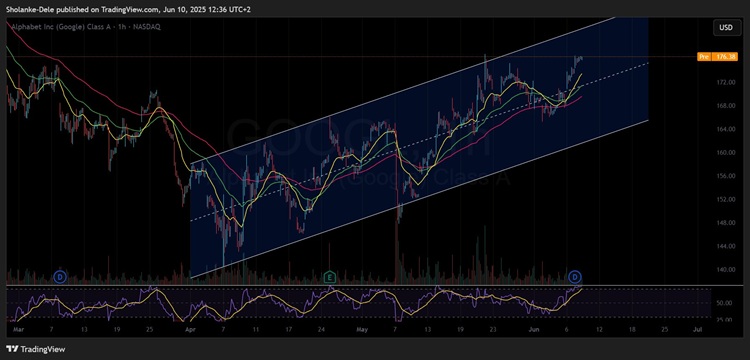Click the 11 date axis label
This screenshot has height=360, width=750.
[256, 330]
